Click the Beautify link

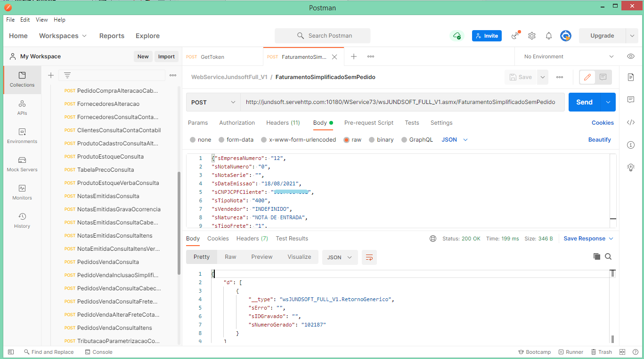pos(599,140)
